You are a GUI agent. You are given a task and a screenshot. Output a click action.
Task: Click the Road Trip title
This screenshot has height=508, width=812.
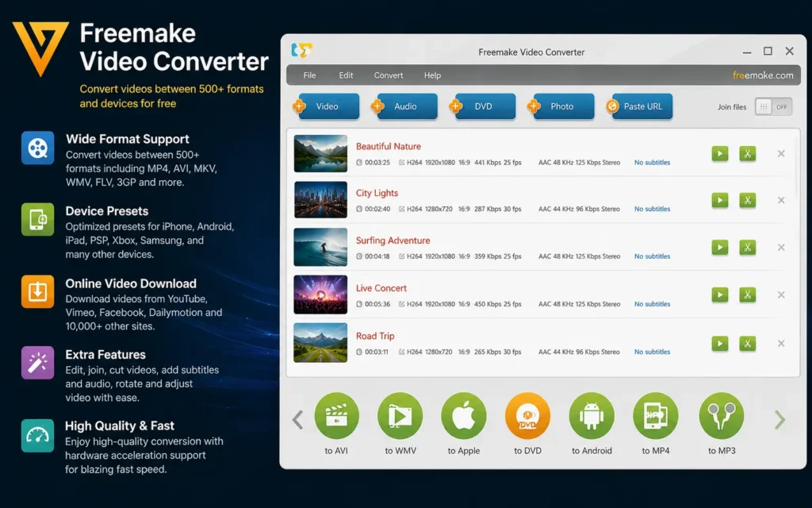pos(375,336)
